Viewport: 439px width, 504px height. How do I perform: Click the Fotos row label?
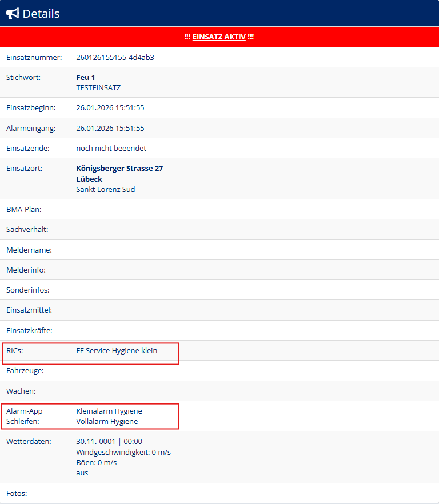point(17,493)
